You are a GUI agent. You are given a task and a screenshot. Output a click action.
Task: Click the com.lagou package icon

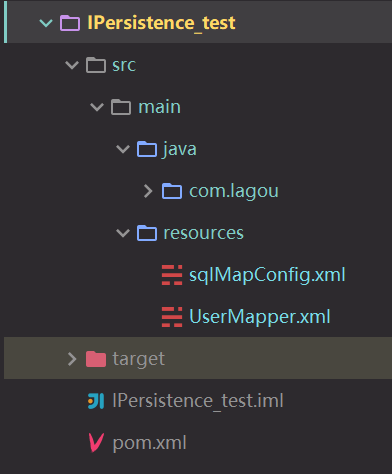point(172,191)
